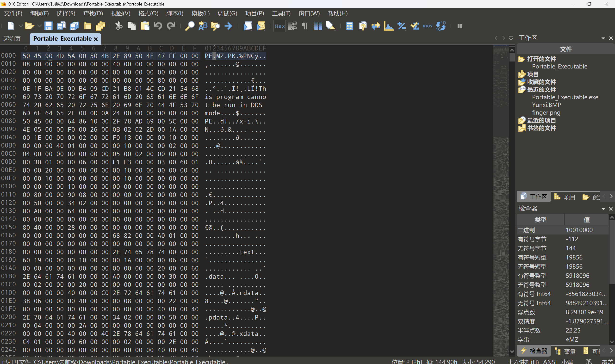The image size is (615, 364).
Task: Toggle the column lines view icon
Action: click(318, 26)
